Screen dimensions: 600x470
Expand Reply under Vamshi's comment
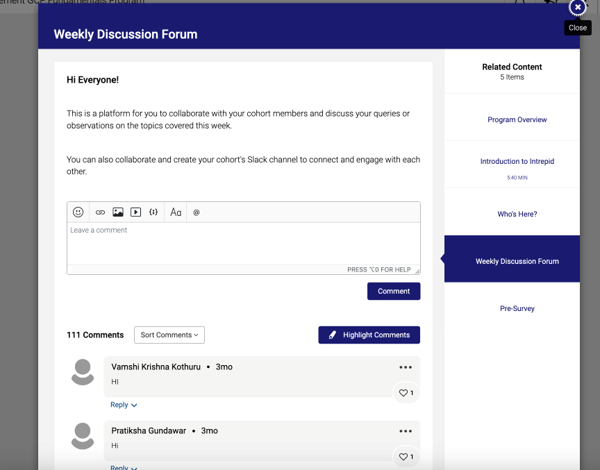click(x=123, y=405)
